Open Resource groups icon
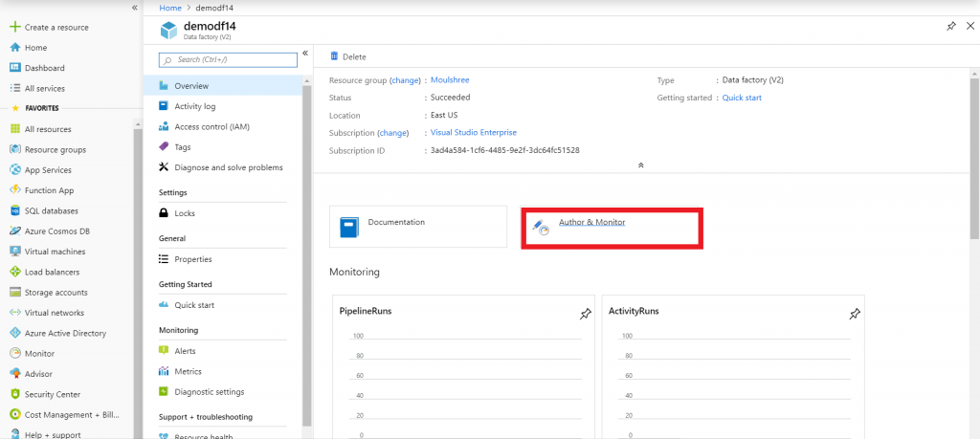Viewport: 980px width, 439px height. (15, 150)
